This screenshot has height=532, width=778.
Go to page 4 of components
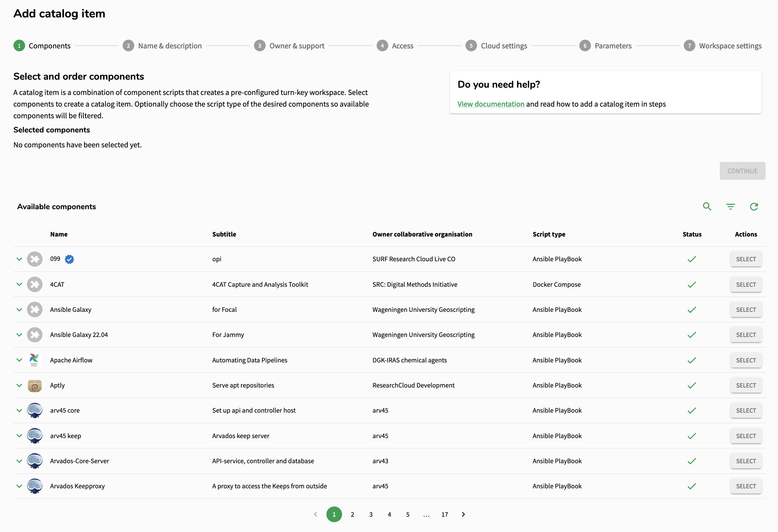click(x=389, y=514)
